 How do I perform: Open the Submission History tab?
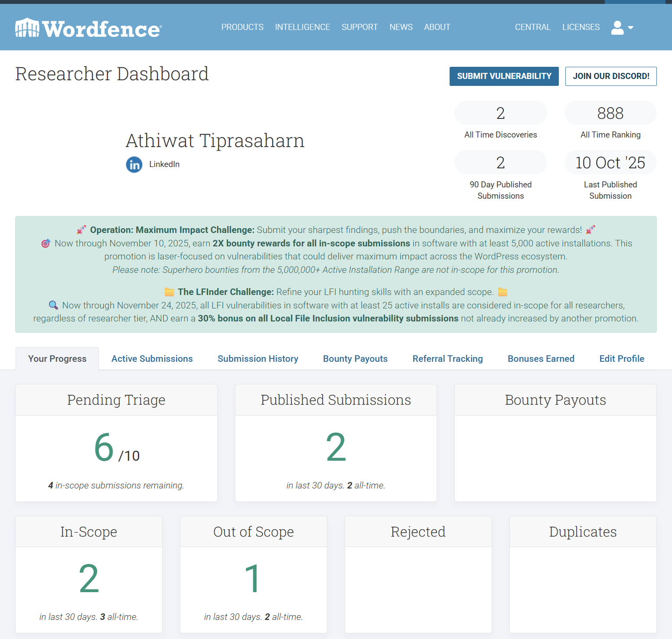pos(258,359)
